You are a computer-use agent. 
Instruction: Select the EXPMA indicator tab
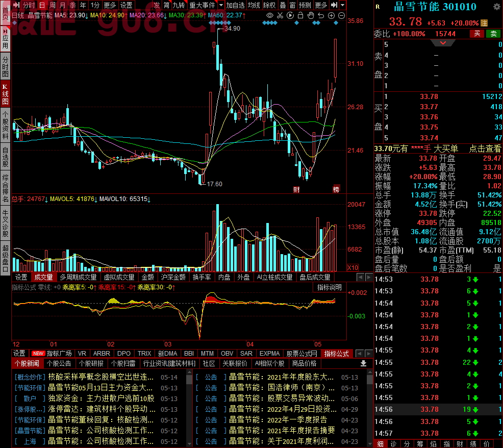269,353
